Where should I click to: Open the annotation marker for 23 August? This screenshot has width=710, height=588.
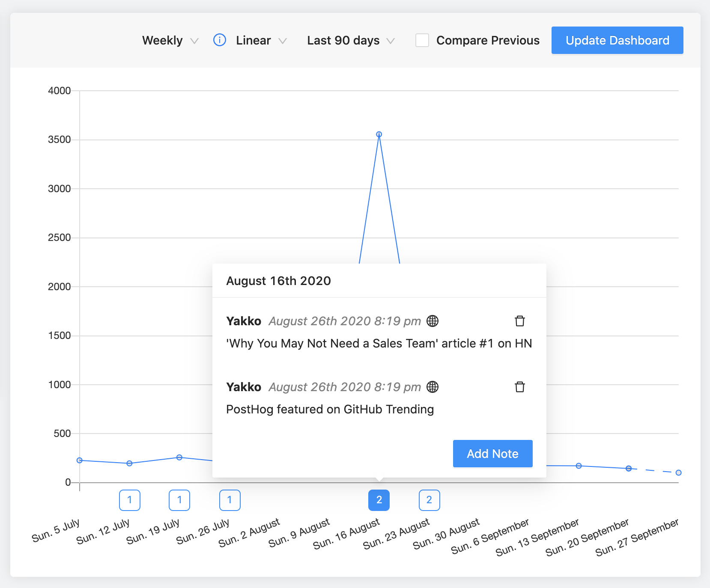pos(429,500)
